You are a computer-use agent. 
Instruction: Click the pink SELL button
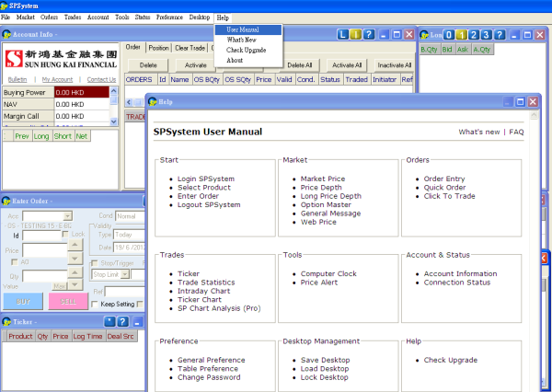(x=68, y=302)
